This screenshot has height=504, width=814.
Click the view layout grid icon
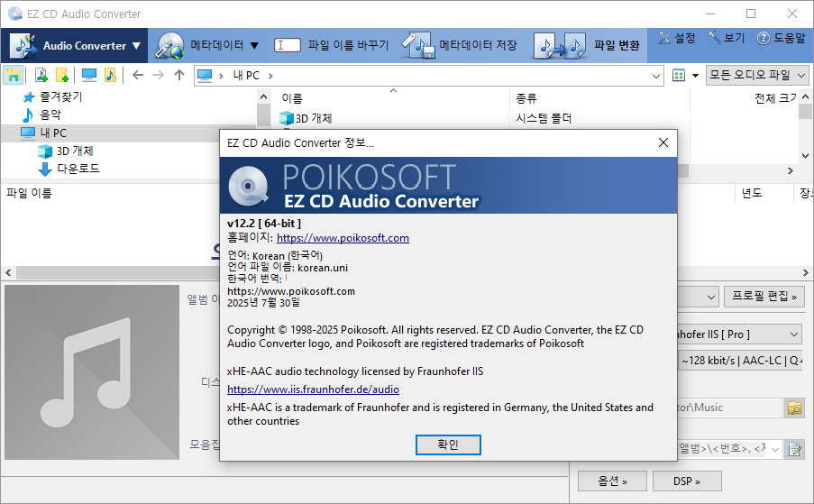pos(679,76)
